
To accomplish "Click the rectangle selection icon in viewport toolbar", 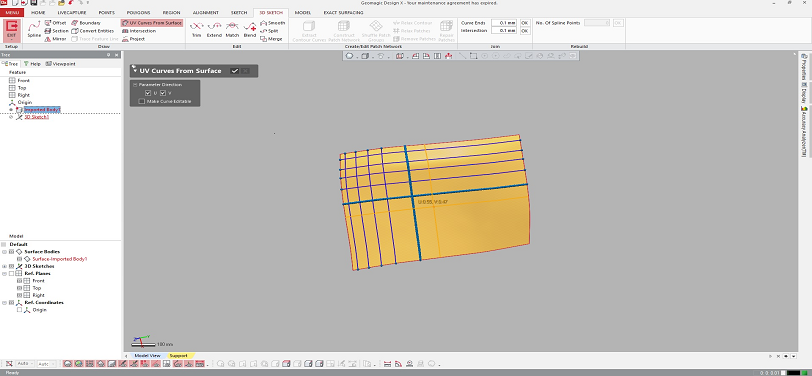I will pos(473,56).
